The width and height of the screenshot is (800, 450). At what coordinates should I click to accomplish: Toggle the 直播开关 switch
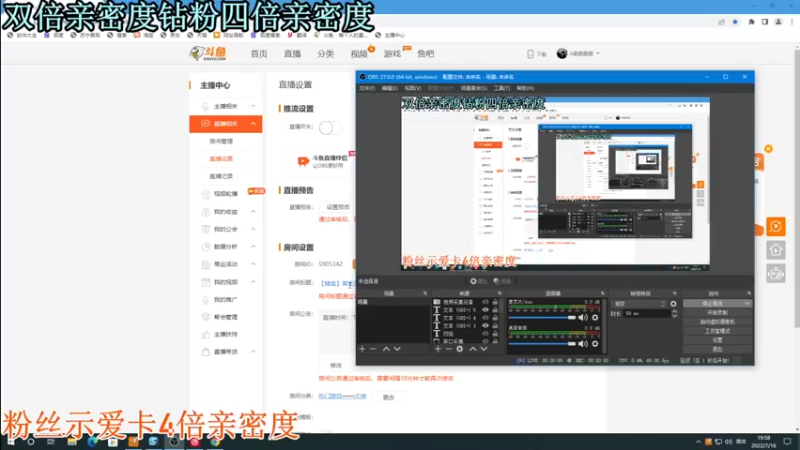coord(330,128)
